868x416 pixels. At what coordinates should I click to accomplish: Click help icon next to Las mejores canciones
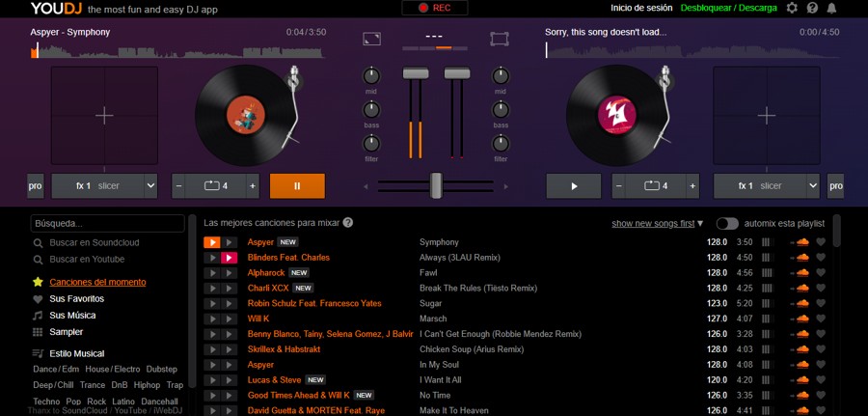coord(347,223)
